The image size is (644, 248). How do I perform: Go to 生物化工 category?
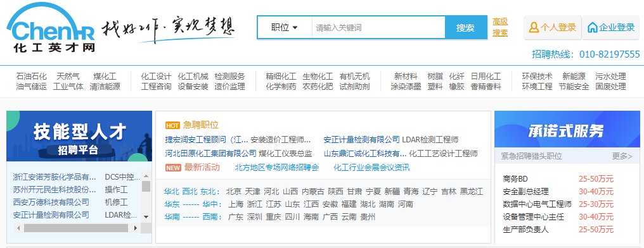(x=318, y=77)
